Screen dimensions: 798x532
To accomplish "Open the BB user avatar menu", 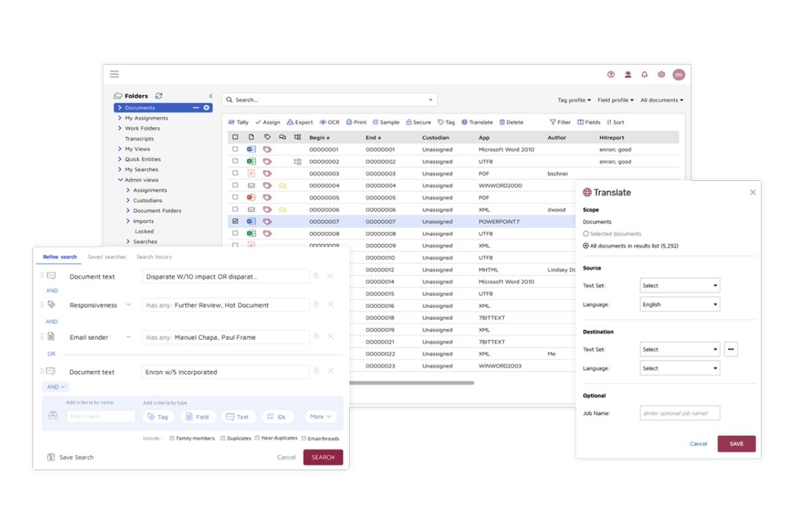I will pos(678,74).
